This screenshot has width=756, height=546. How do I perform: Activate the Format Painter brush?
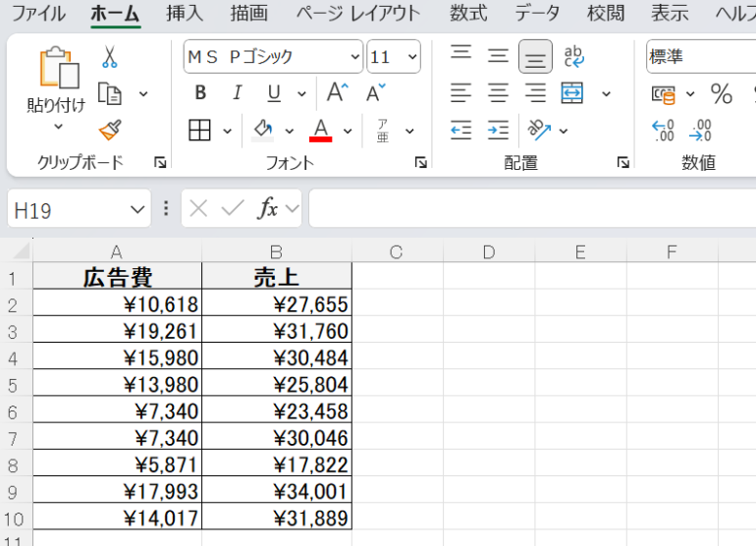pos(110,131)
